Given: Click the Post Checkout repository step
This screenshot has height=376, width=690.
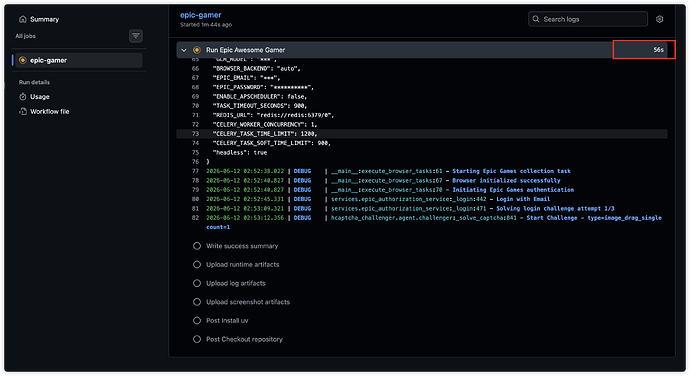Looking at the screenshot, I should [244, 339].
